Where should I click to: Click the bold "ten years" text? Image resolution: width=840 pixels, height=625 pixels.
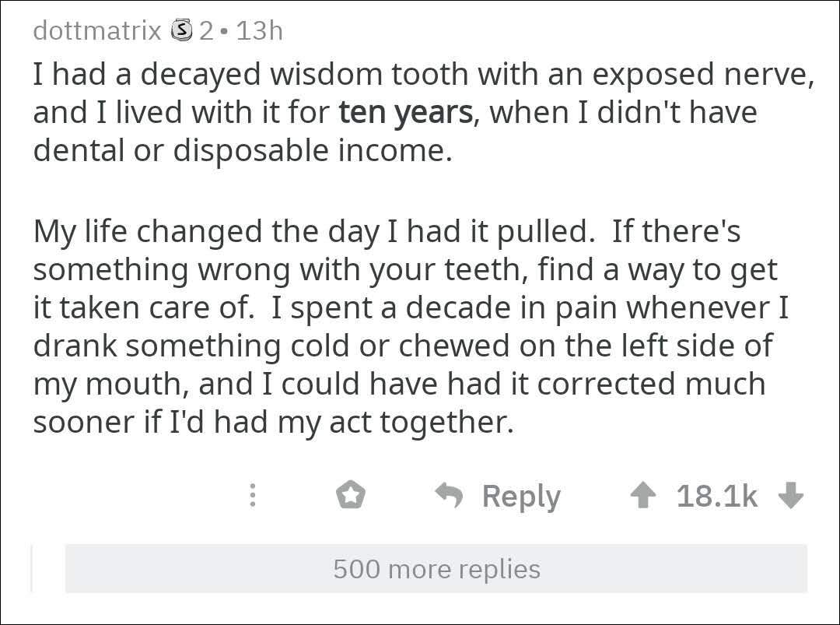[x=405, y=113]
